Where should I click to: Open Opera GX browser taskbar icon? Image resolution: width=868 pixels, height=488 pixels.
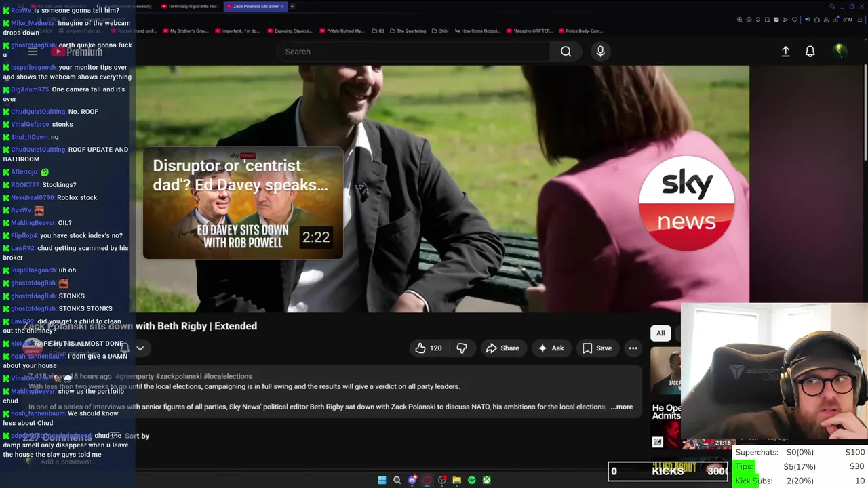coord(427,480)
